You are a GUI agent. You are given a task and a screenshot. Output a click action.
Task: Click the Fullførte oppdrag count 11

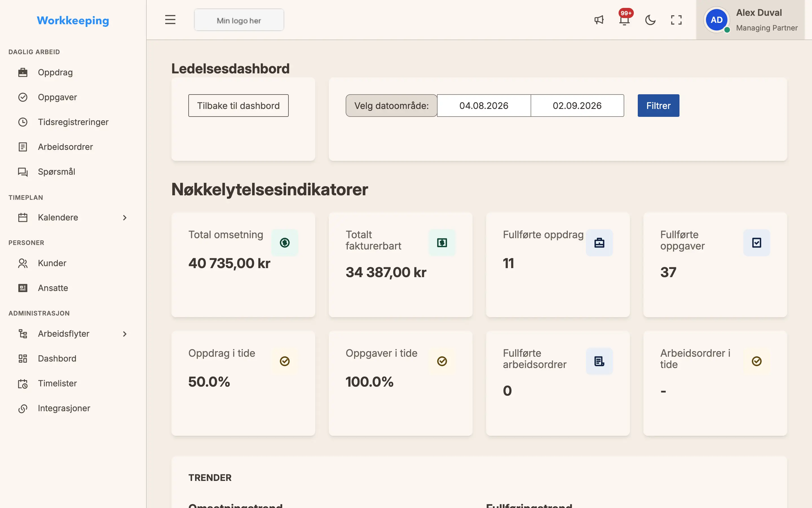(508, 263)
